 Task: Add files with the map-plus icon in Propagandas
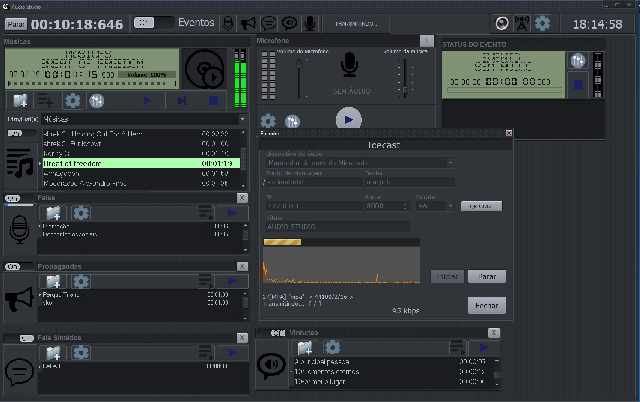tap(53, 282)
